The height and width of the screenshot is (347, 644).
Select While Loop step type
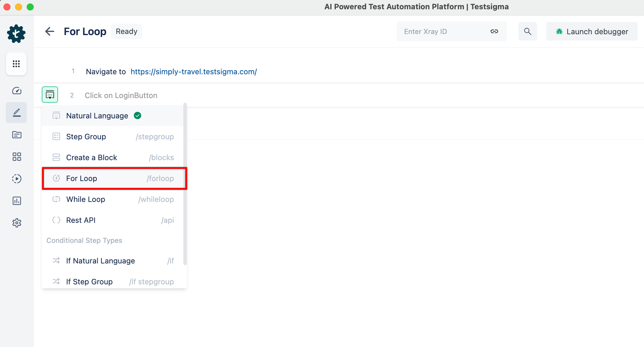[x=113, y=199]
